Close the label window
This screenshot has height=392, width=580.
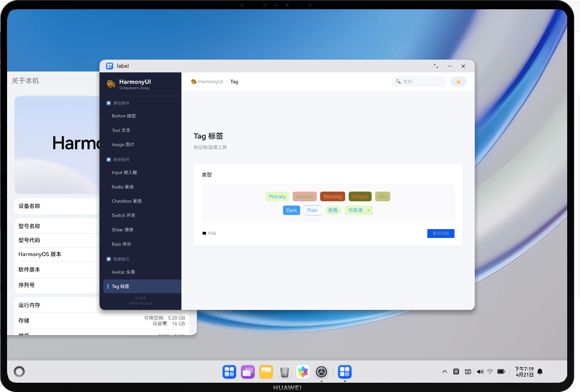[463, 66]
